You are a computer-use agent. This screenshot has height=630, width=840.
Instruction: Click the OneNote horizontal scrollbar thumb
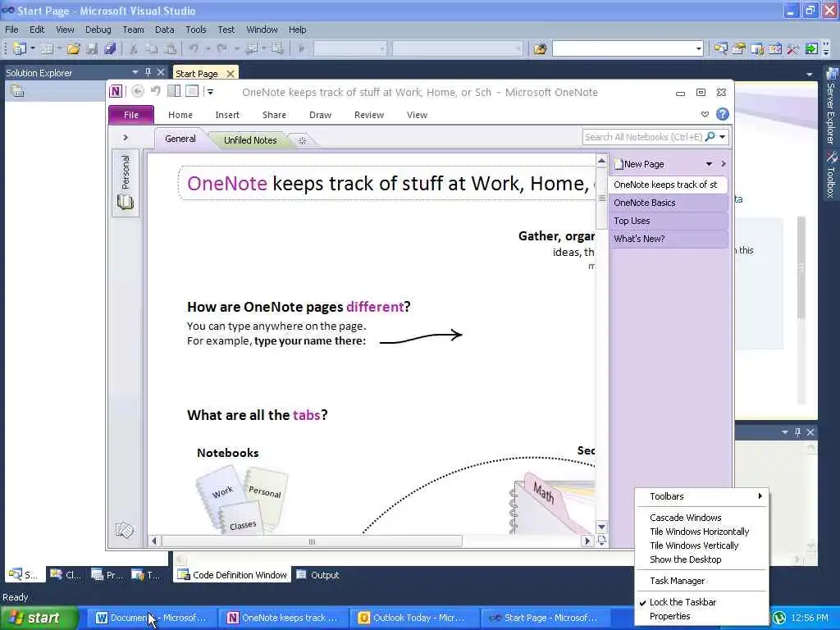coord(312,541)
